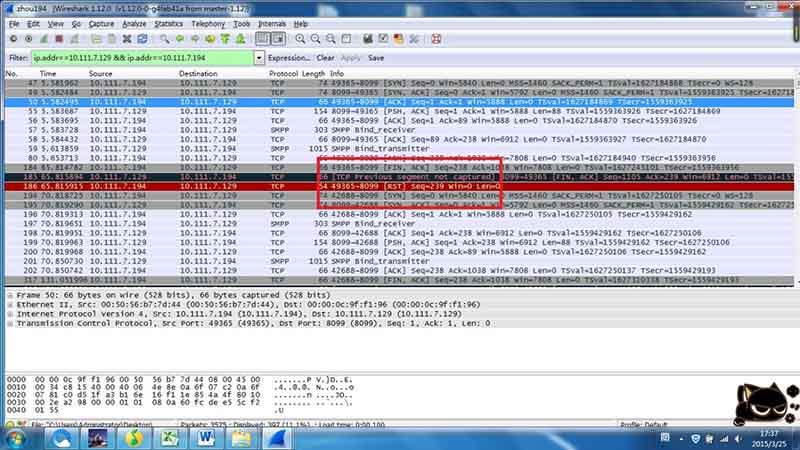Expand Internet Protocol Version 4 section
The width and height of the screenshot is (800, 450).
(x=10, y=314)
